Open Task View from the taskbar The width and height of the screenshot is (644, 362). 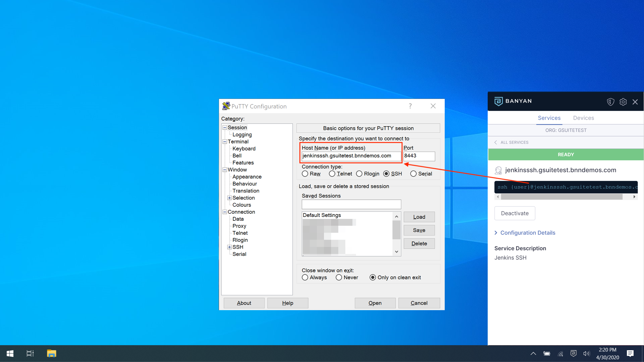point(30,353)
